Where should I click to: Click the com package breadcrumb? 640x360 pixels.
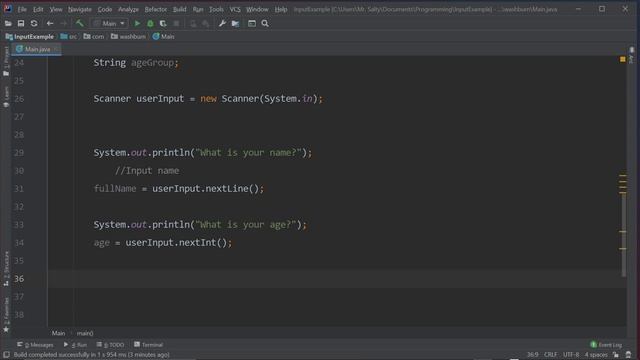[x=94, y=37]
